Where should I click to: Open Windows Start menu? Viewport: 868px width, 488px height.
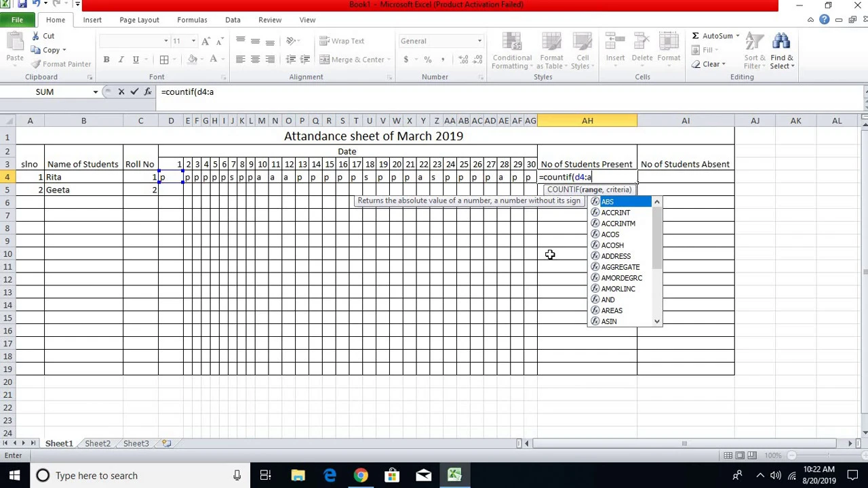[14, 475]
